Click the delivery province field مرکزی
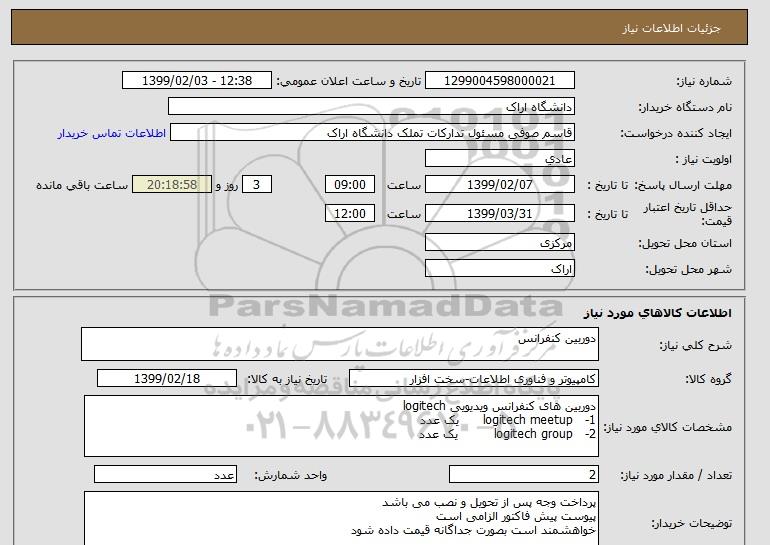The image size is (770, 545). 499,243
